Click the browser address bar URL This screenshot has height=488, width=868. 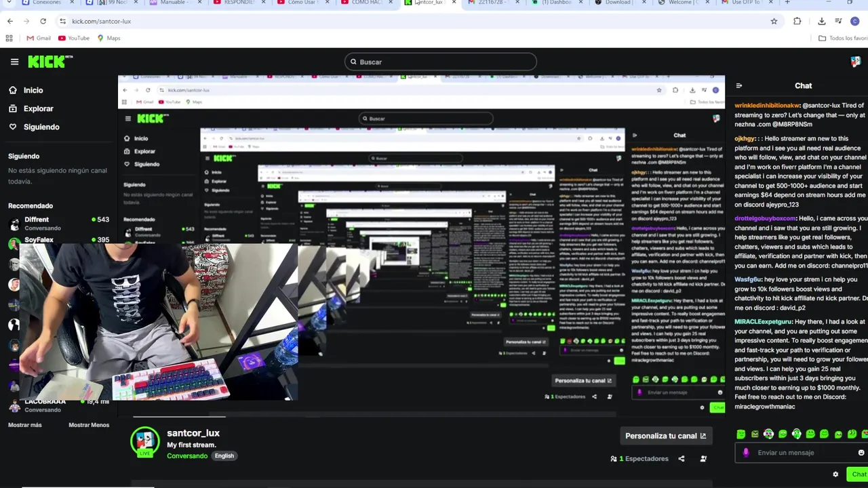[x=102, y=21]
